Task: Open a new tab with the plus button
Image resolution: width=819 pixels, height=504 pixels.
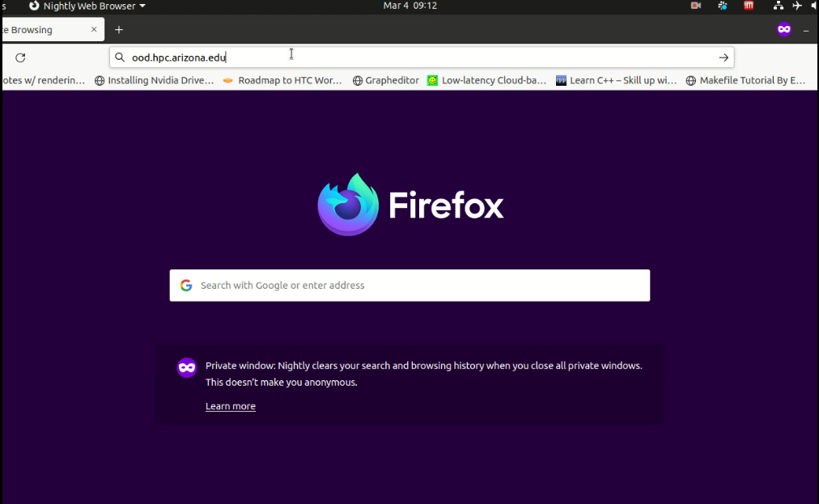Action: (x=119, y=30)
